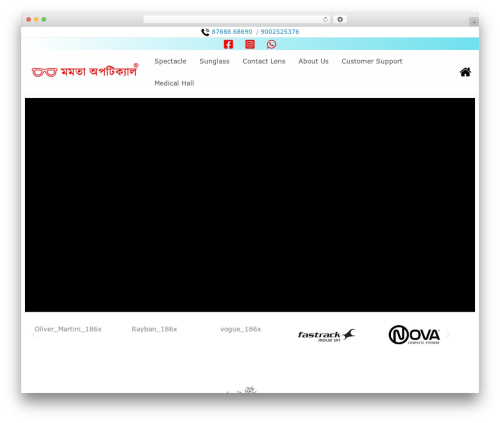Show next brands with right carousel arrow
Image resolution: width=500 pixels, height=423 pixels.
[448, 334]
